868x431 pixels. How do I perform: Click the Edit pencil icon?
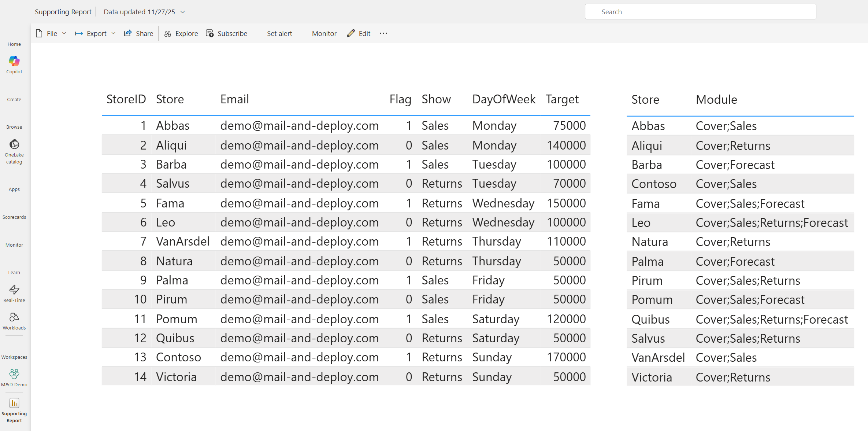(351, 33)
